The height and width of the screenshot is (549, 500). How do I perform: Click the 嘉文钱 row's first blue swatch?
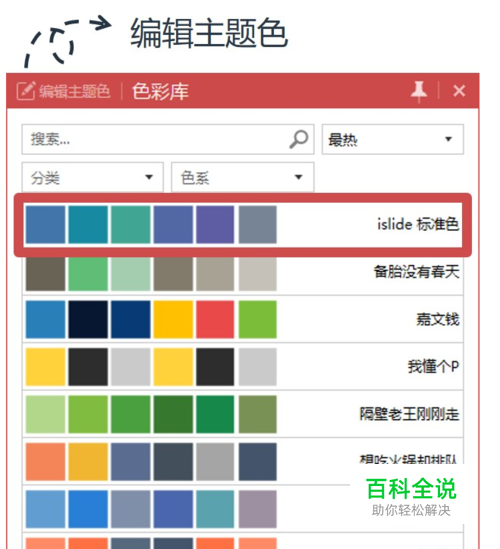click(x=46, y=319)
